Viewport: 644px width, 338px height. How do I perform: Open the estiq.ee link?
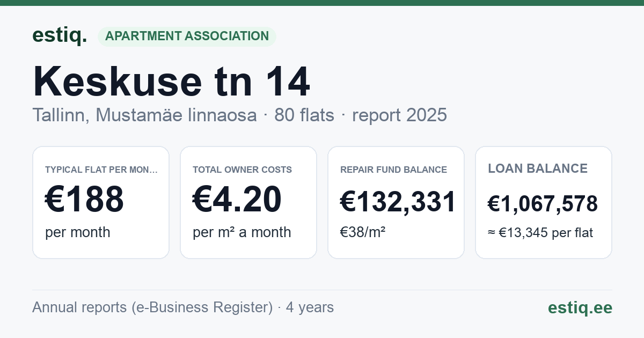(580, 307)
